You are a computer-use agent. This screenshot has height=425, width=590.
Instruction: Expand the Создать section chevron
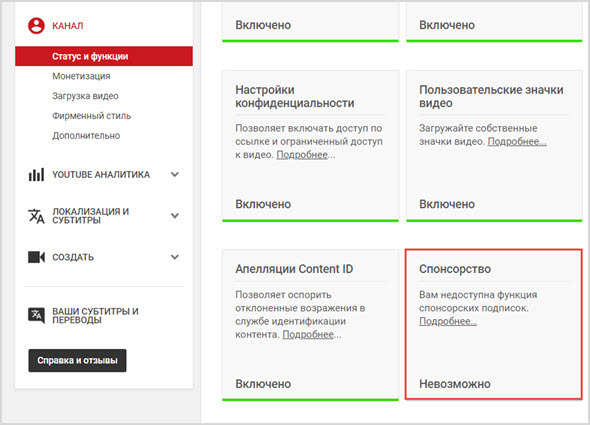[175, 257]
